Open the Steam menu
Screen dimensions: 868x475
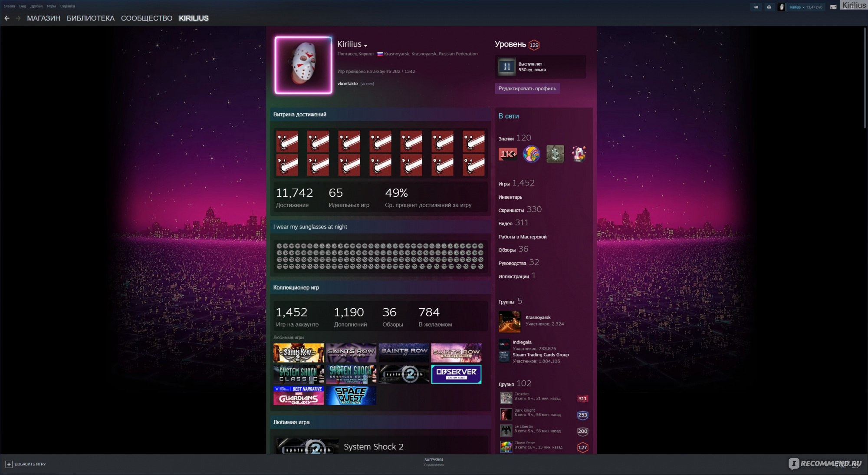[9, 6]
